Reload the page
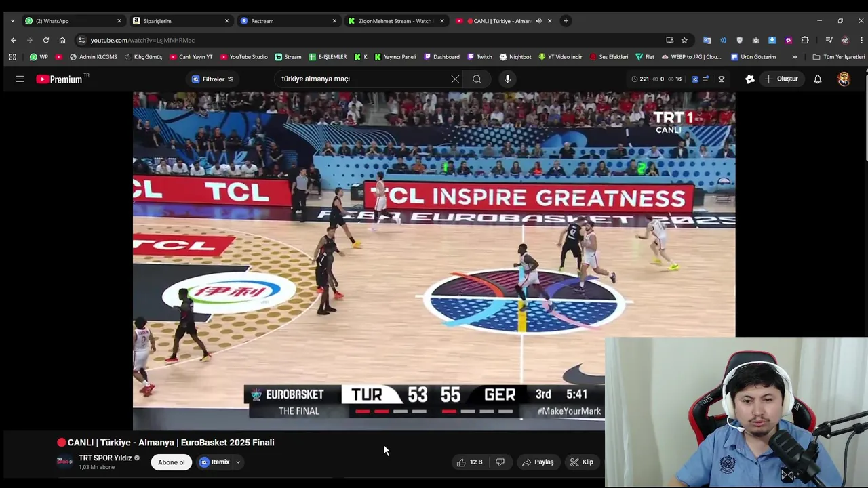This screenshot has width=868, height=488. [46, 40]
